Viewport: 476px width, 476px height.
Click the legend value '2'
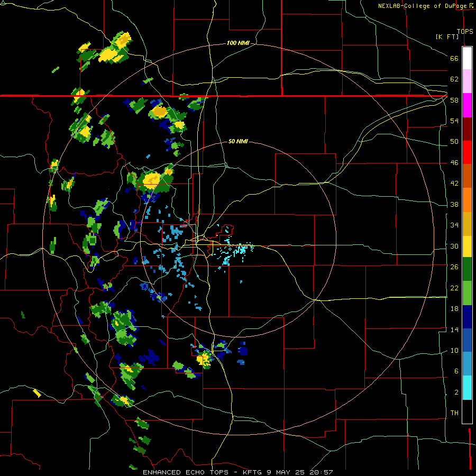456,392
